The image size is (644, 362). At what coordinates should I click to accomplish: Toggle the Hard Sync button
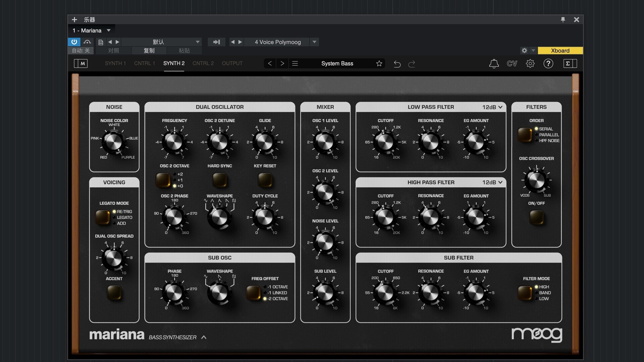[x=220, y=180]
